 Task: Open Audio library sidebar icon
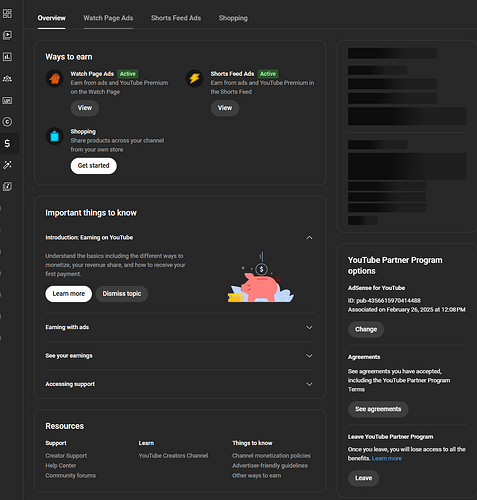tap(7, 186)
